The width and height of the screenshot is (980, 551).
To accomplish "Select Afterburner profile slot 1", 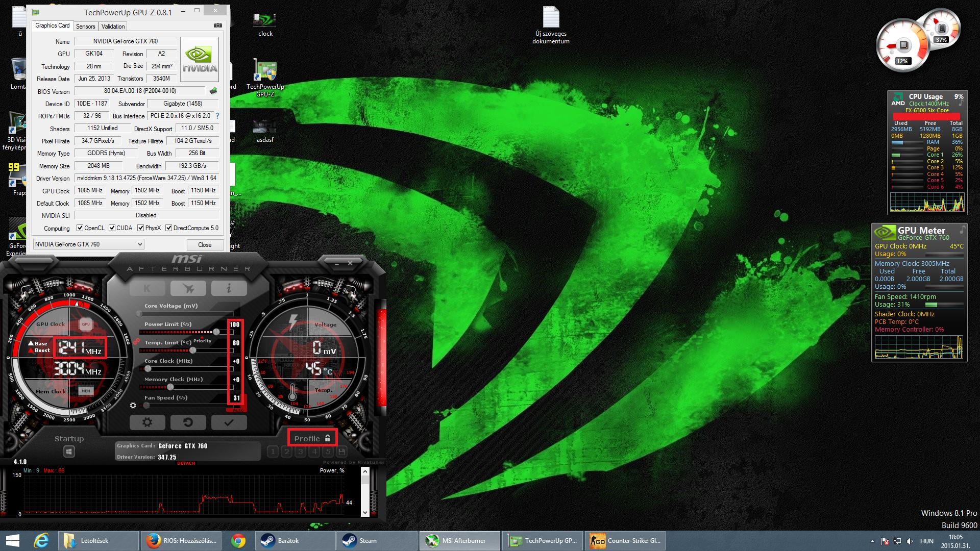I will (273, 452).
